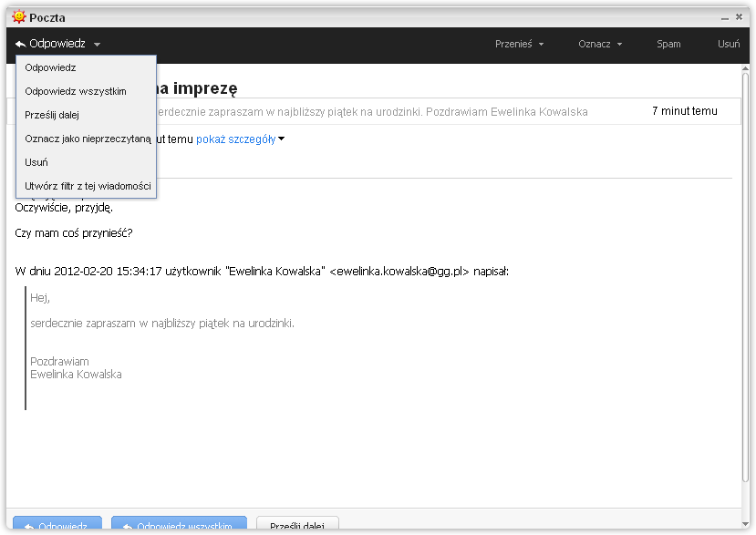
Task: Click the vertical scrollbar thumb
Action: pos(745,277)
